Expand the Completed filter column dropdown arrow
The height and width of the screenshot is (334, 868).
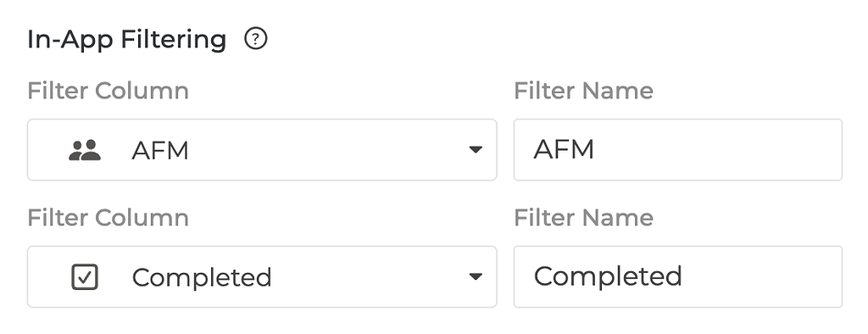(x=475, y=276)
